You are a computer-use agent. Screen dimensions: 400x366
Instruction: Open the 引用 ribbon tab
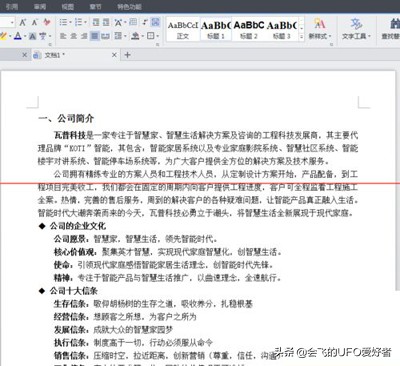pos(12,7)
